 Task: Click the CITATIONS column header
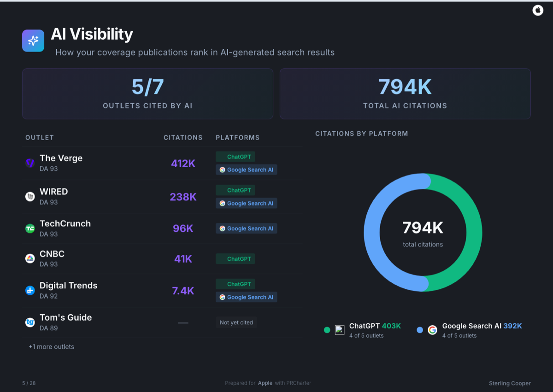coord(183,137)
